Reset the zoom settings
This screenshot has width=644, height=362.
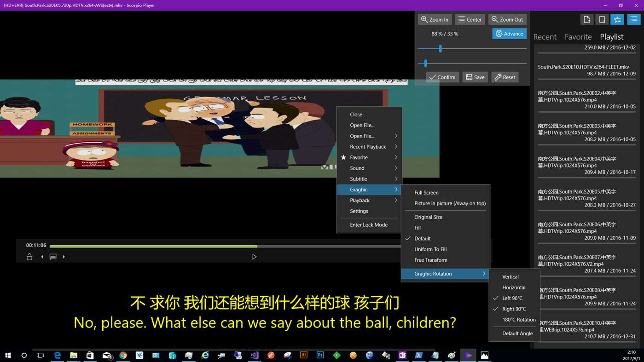[505, 77]
